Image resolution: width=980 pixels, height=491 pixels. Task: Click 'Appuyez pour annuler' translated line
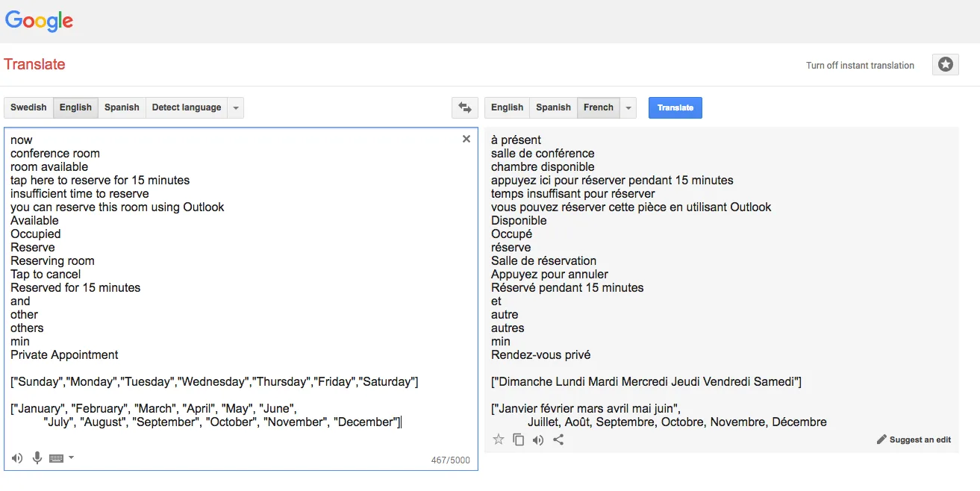coord(549,275)
